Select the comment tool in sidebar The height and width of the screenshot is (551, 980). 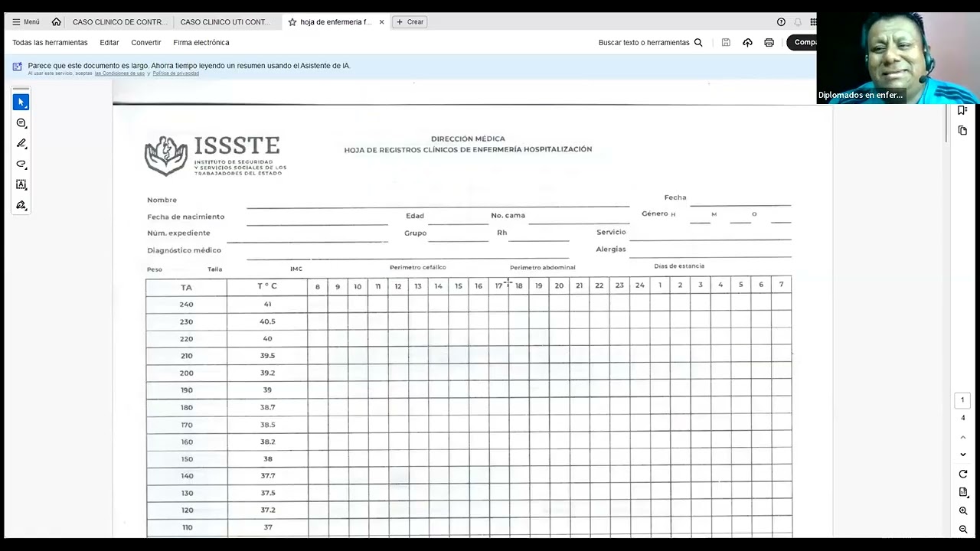point(21,123)
